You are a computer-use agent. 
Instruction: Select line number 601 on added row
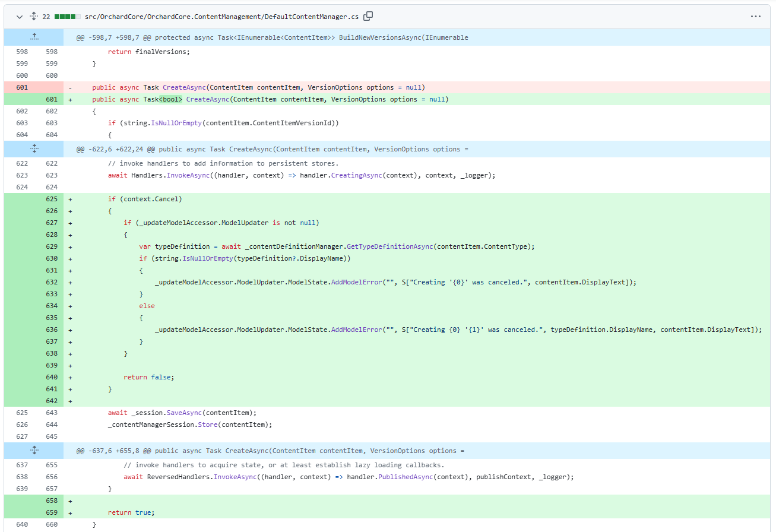point(51,99)
